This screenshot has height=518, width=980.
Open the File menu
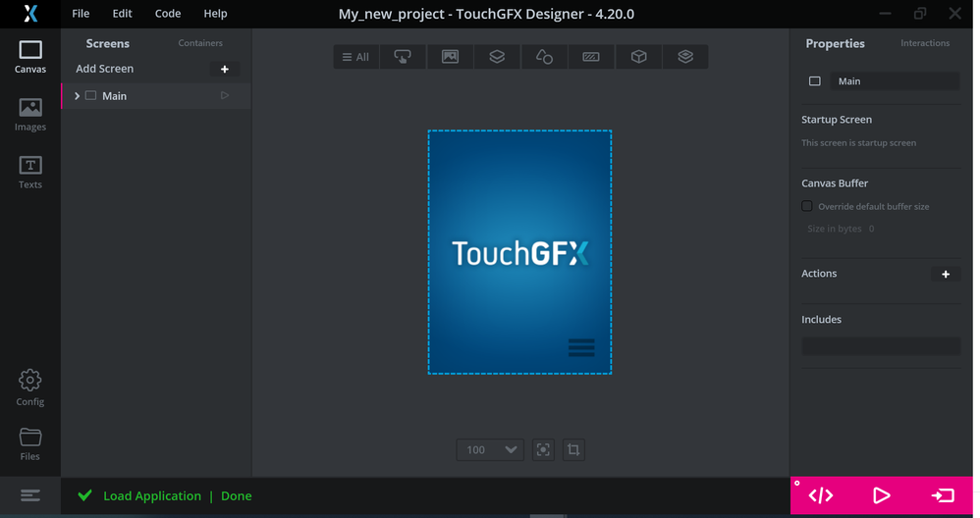(81, 14)
